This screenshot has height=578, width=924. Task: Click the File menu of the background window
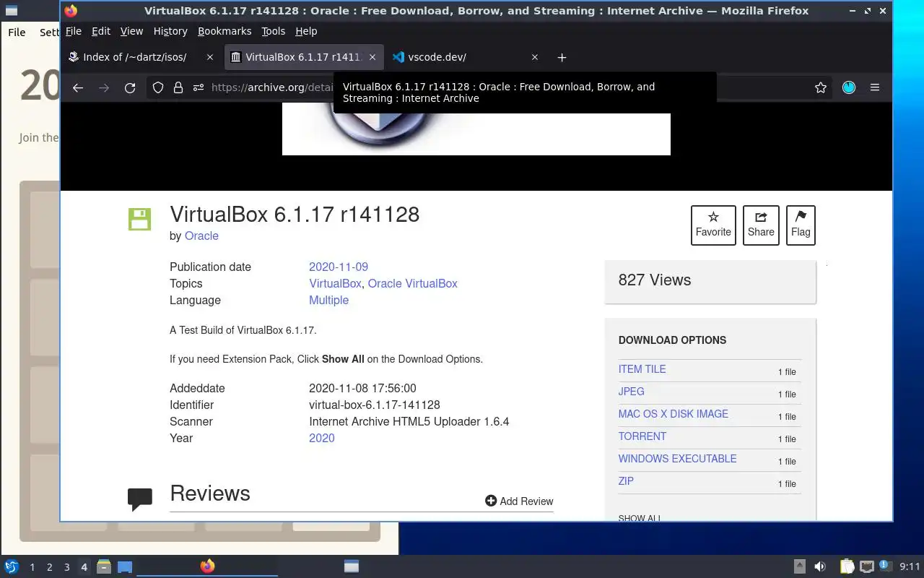[x=17, y=32]
